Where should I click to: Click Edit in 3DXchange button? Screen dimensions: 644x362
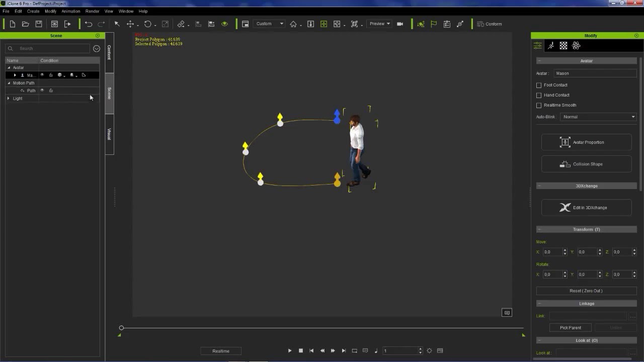(586, 208)
